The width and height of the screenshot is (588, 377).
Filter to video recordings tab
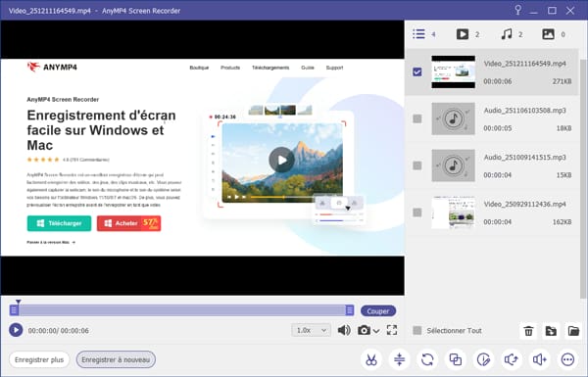[x=463, y=34]
